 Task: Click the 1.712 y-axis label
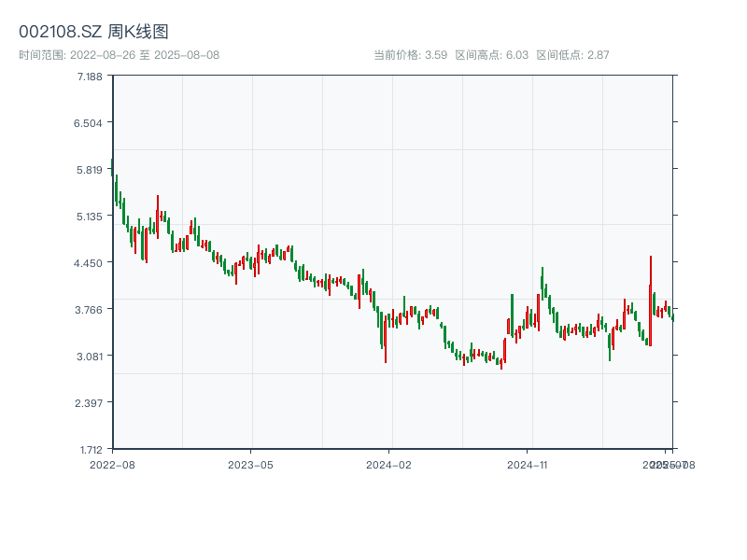(x=91, y=449)
